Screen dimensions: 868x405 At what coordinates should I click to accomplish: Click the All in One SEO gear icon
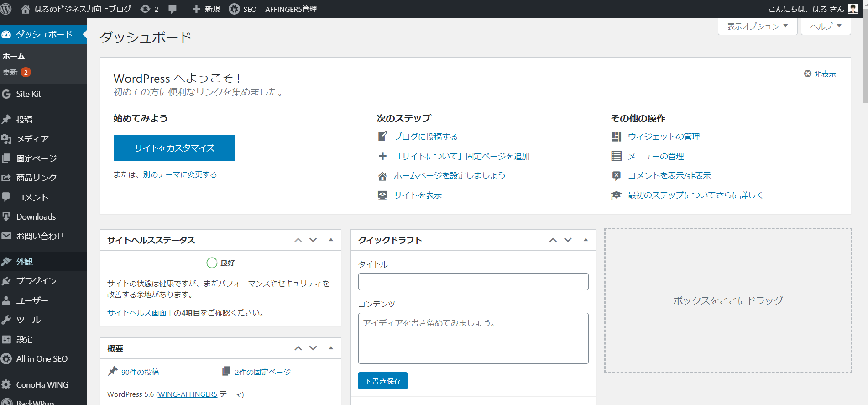point(6,359)
